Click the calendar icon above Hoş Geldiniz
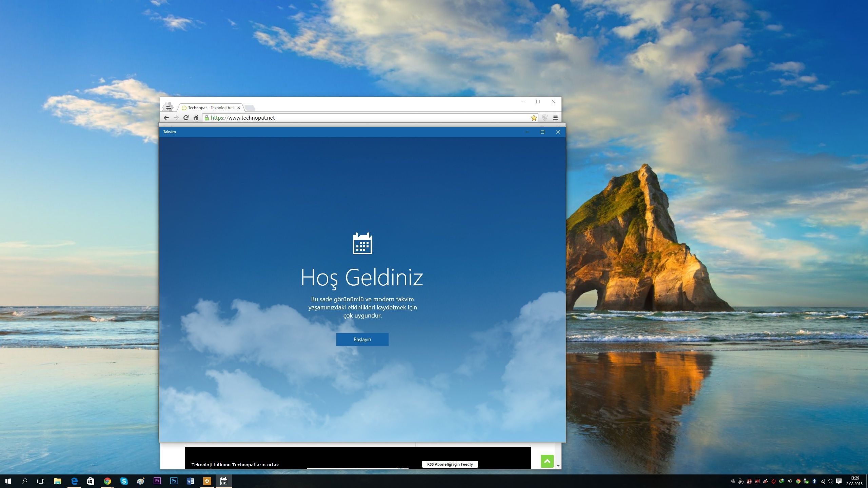 click(362, 243)
